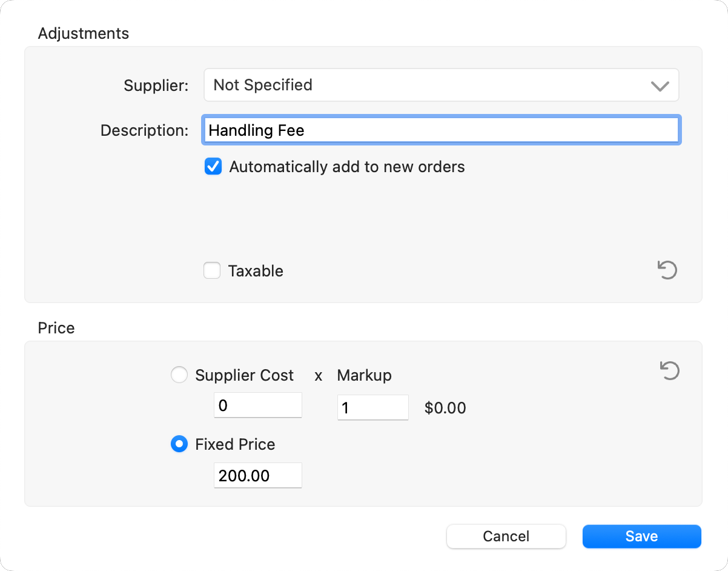Select the Fixed Price radio button
The width and height of the screenshot is (728, 571).
[179, 444]
